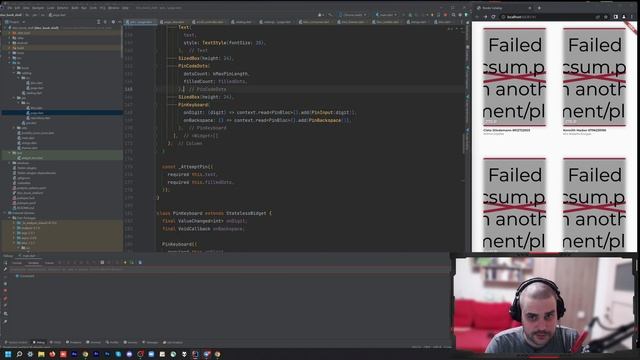Open the TODO tool window
Viewport: 640px width, 360px height.
click(x=55, y=342)
